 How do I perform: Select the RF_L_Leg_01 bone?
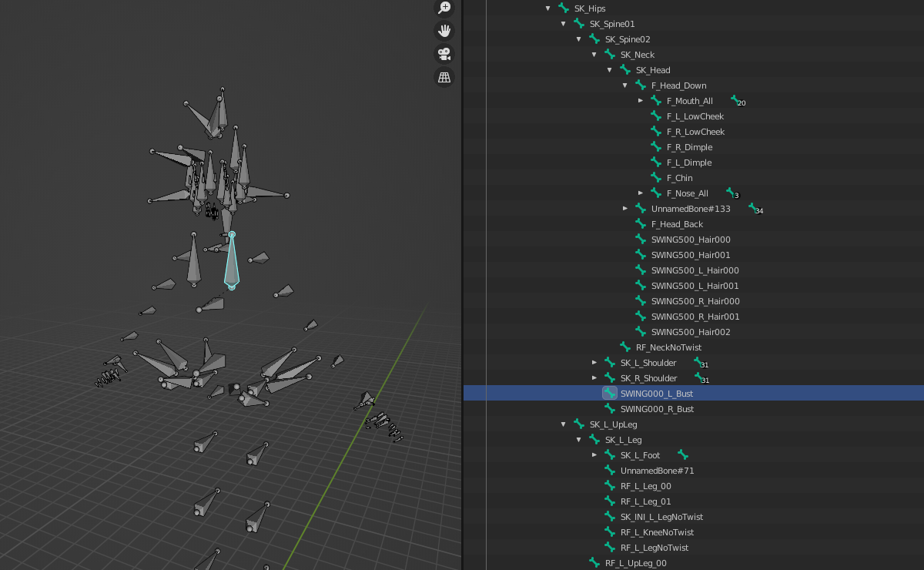(645, 501)
